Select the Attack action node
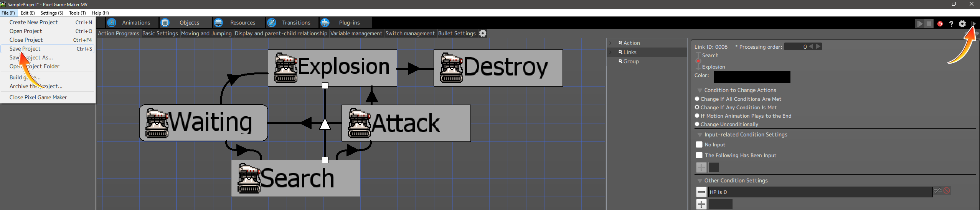The height and width of the screenshot is (210, 980). tap(406, 123)
